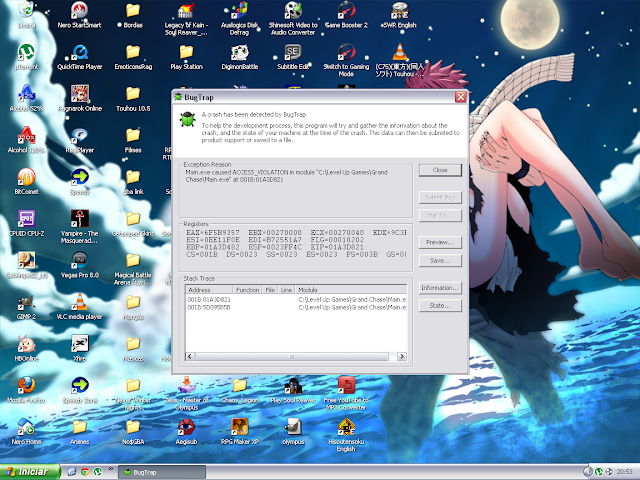
Task: Click stack trace scrollbar left arrow
Action: point(190,356)
